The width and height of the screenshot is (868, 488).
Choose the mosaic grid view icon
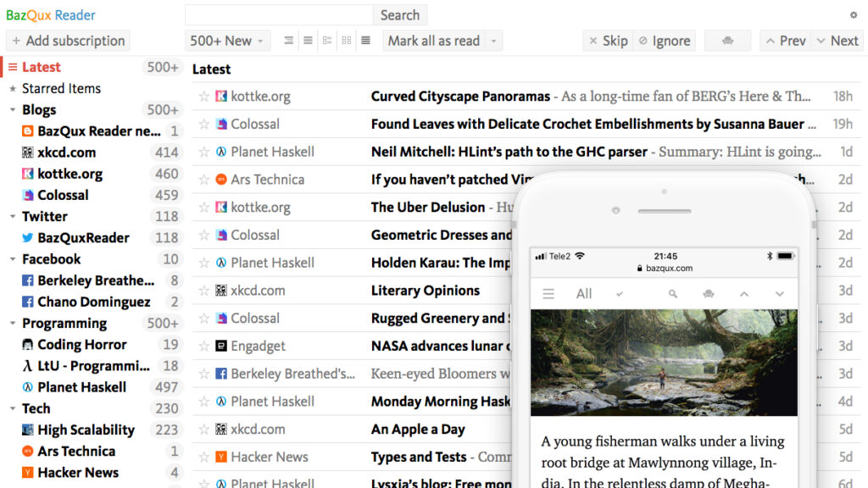(346, 40)
